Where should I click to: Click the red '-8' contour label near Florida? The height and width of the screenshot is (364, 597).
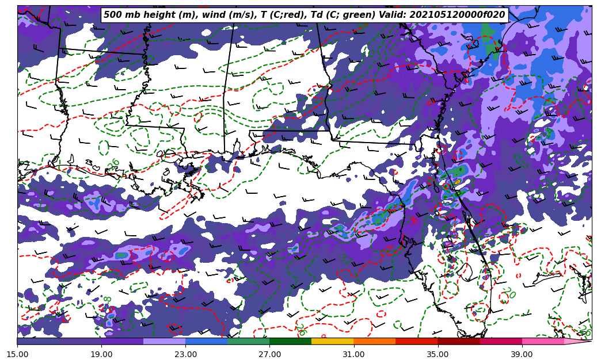click(x=413, y=220)
